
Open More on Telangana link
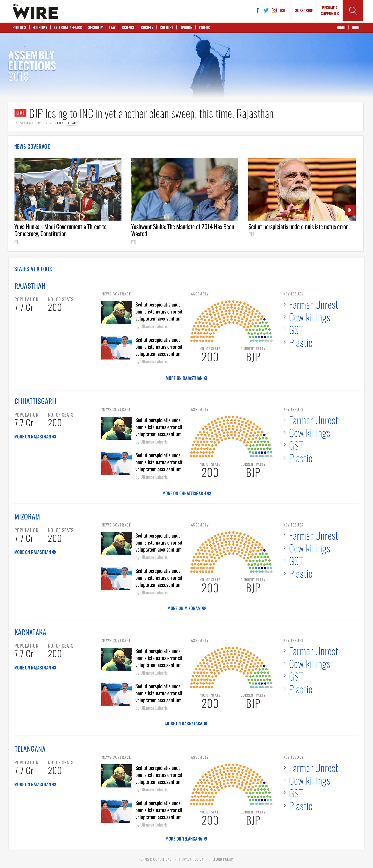186,839
